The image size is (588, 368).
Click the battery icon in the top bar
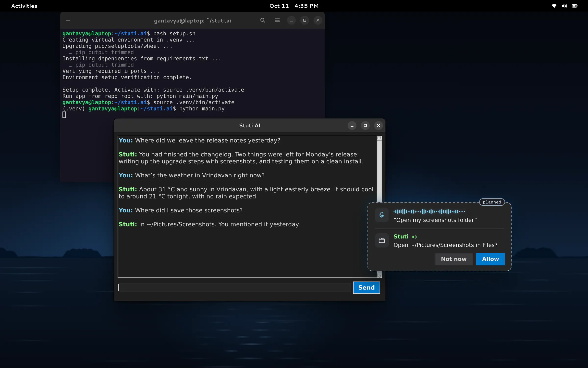click(575, 6)
